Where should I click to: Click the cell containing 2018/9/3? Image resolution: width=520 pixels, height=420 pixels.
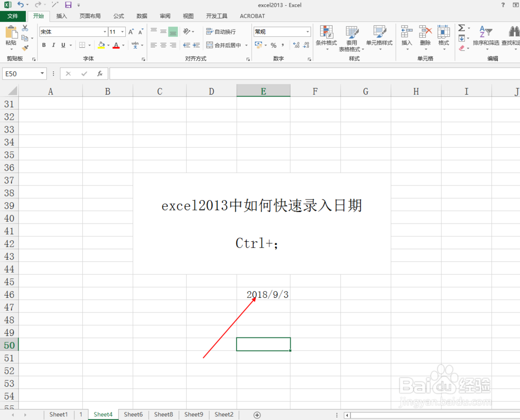tap(263, 294)
